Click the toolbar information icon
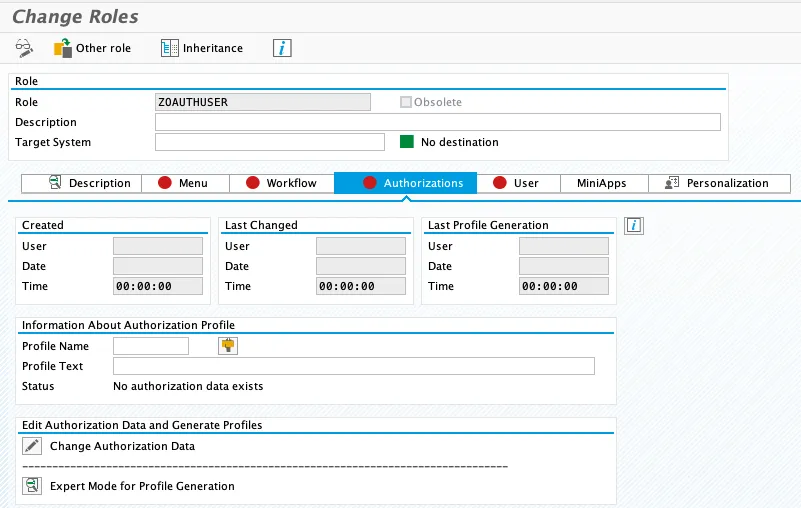The image size is (801, 508). [x=282, y=48]
